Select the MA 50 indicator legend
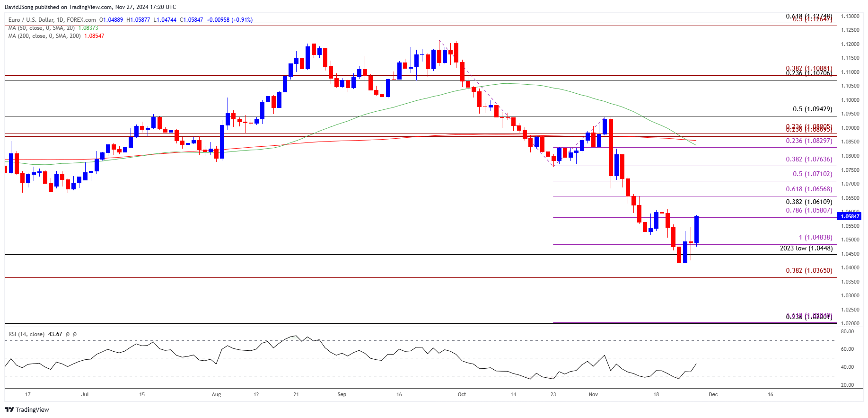868x418 pixels. point(53,28)
